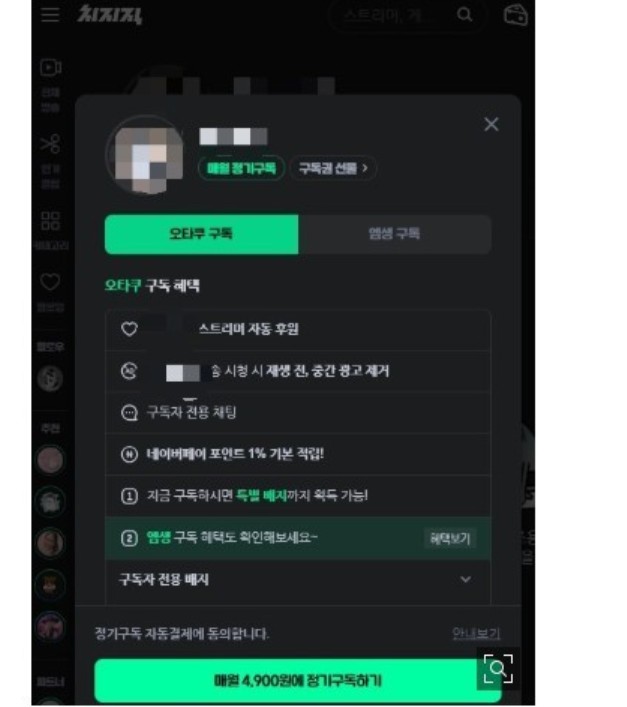Open the live video camera sidebar icon

point(50,68)
